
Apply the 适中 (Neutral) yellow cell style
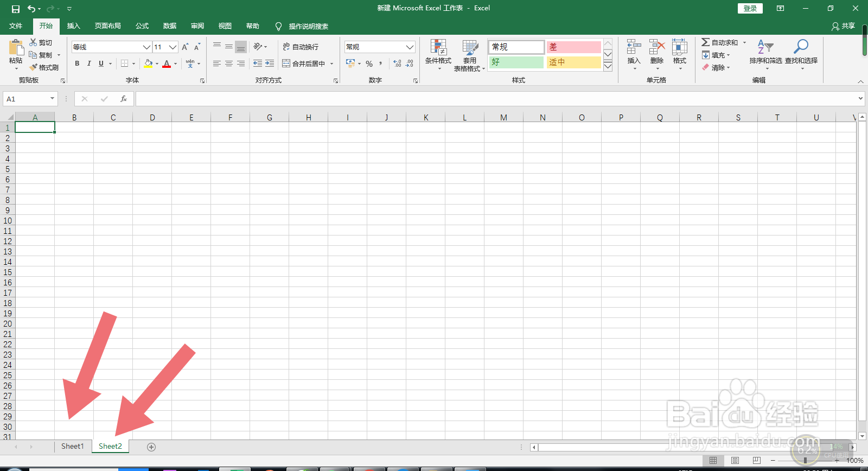573,62
